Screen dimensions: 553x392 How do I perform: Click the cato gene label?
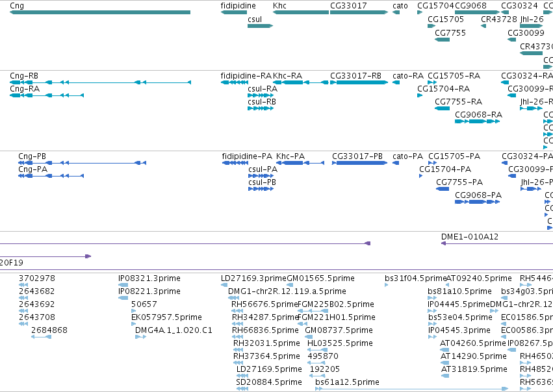(400, 6)
